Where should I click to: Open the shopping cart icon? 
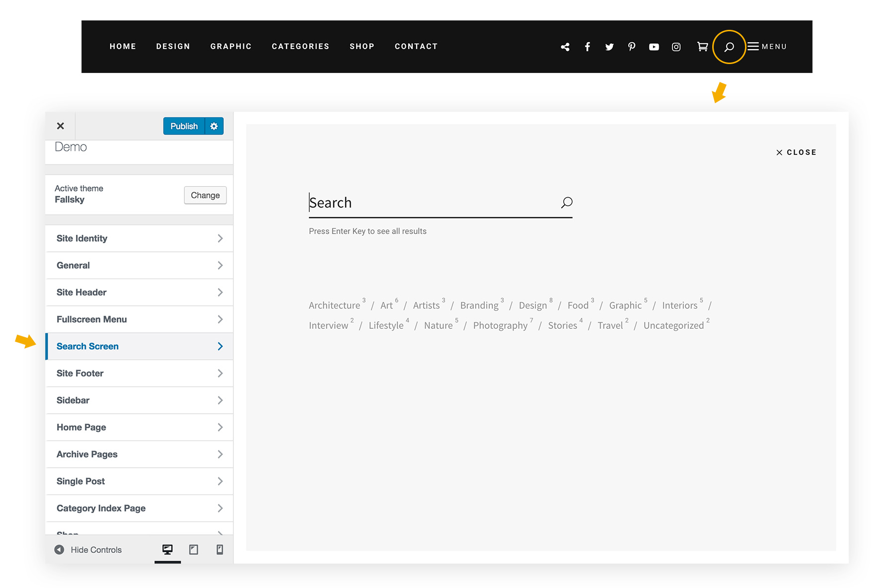point(702,47)
